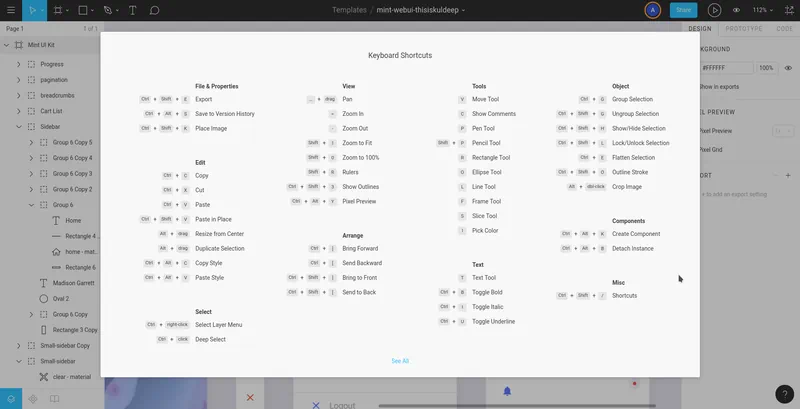Toggle background color visibility eye
Screen dimensions: 800x409
[788, 68]
